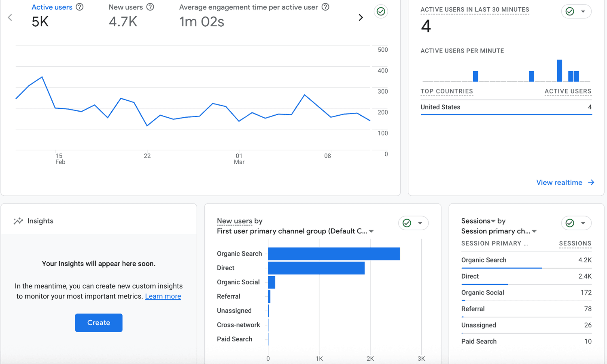Click the verification check icon on the metrics card
Image resolution: width=607 pixels, height=364 pixels.
tap(381, 11)
